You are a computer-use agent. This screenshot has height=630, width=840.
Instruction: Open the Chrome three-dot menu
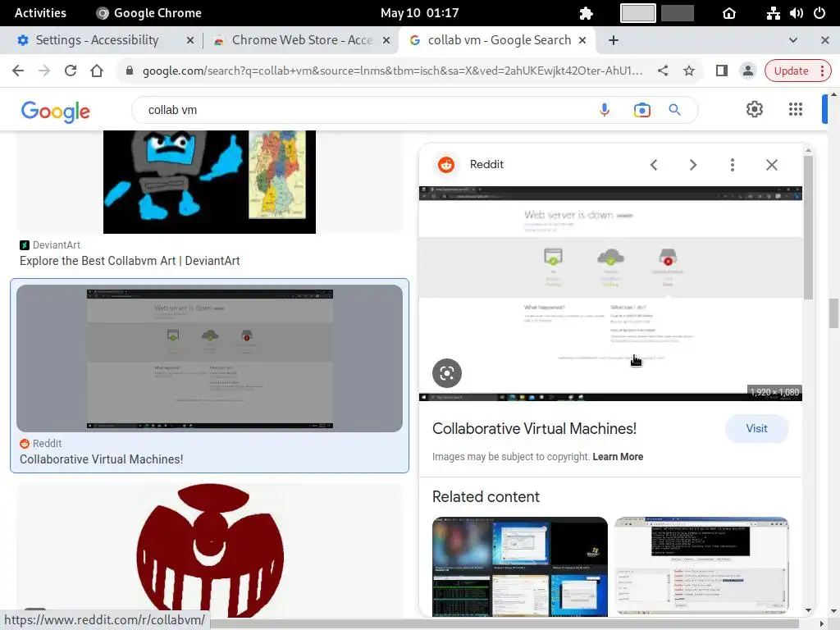pyautogui.click(x=822, y=71)
